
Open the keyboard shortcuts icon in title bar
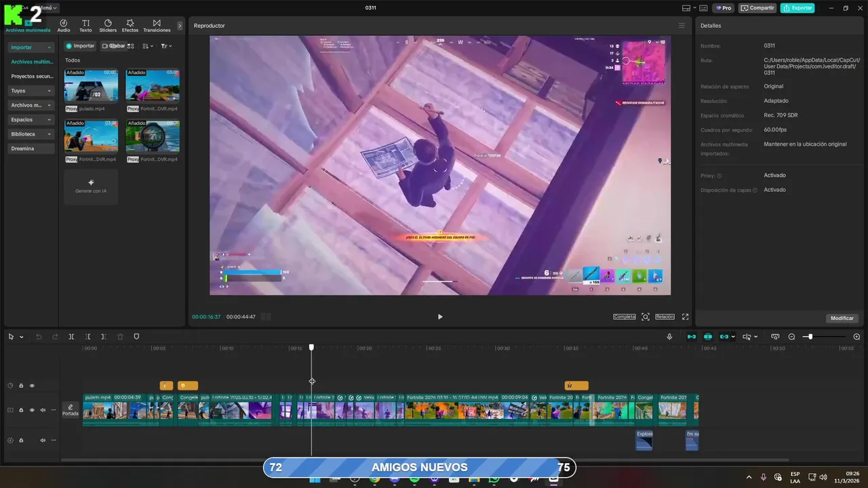coord(703,8)
